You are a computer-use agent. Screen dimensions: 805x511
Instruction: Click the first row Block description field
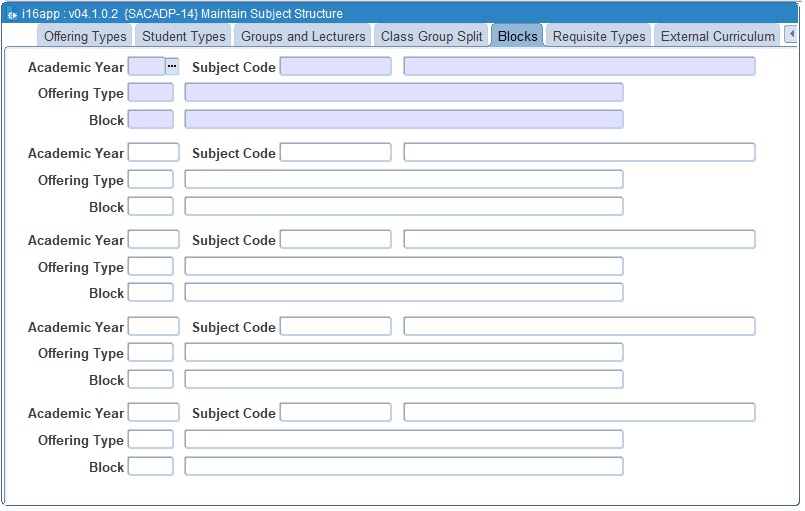(403, 120)
